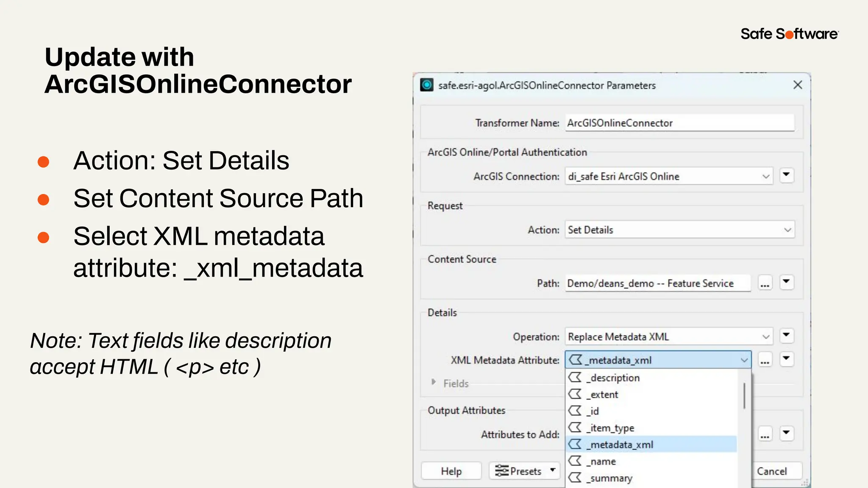Browse for Path with the ellipsis button
The height and width of the screenshot is (488, 868).
(x=765, y=283)
